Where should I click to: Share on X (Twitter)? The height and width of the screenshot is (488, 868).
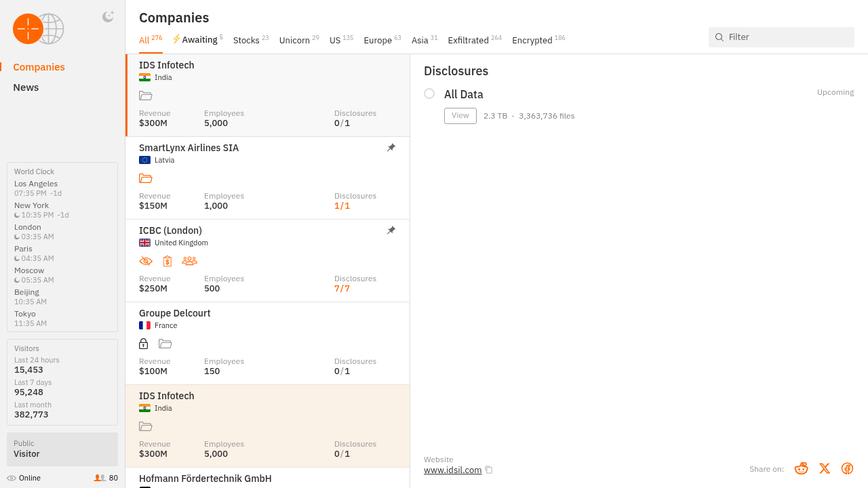point(825,468)
